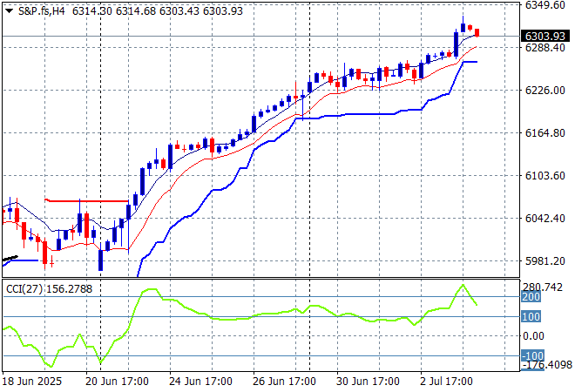Open the chart dropdown arrow beside S&P.fs,H4
575x392 pixels.
[10, 11]
